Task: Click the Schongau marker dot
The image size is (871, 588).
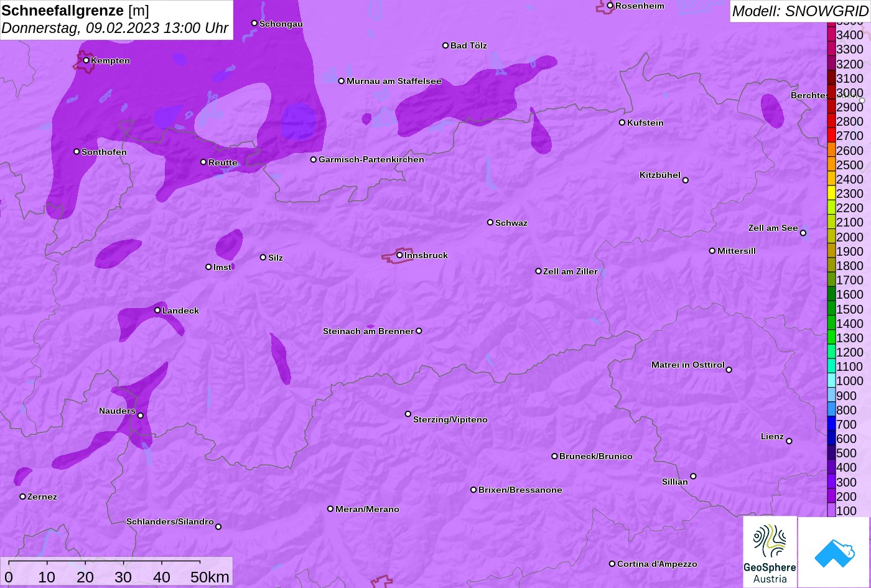Action: 254,23
